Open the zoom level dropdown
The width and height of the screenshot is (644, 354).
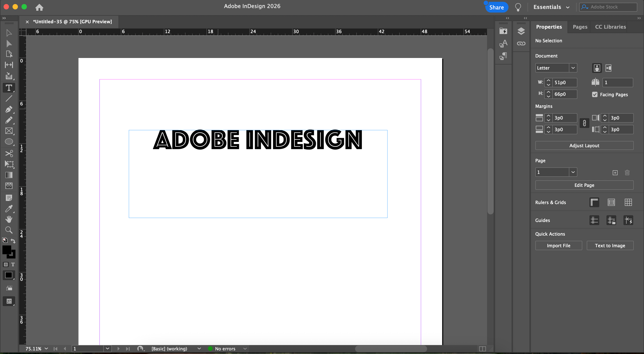pos(46,348)
